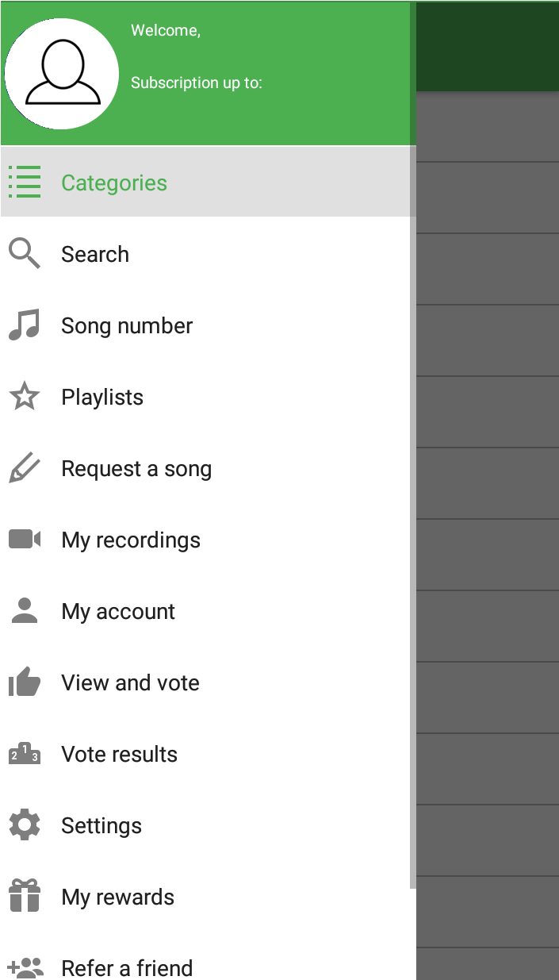Click the Categories list icon
This screenshot has width=559, height=980.
tap(25, 182)
